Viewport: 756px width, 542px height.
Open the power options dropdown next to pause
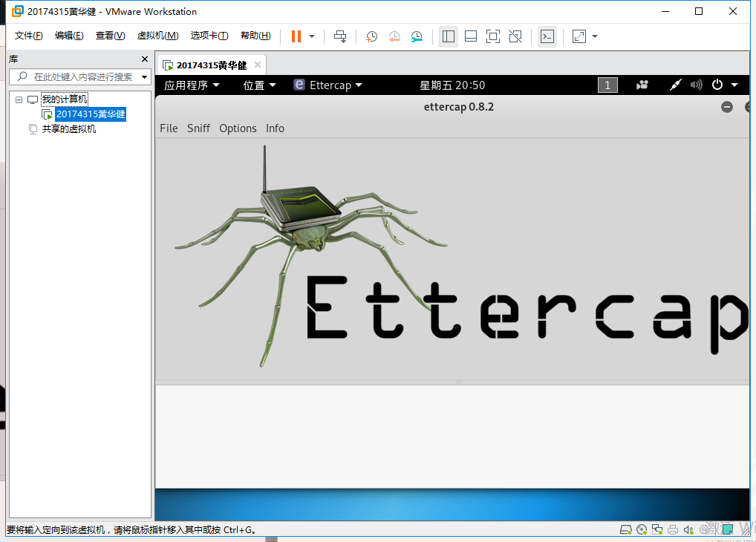pos(312,36)
